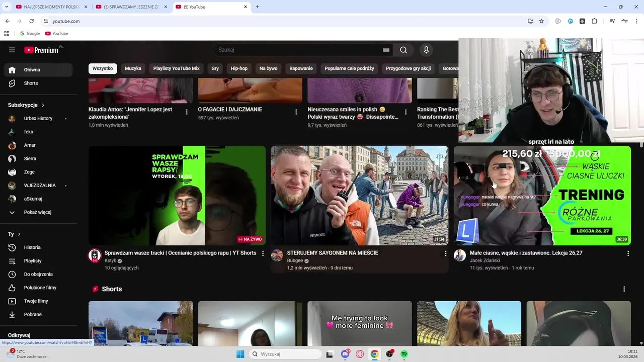Viewport: 644px width, 362px height.
Task: Switch to SPRAWDZAMY JEDZENIE browser tab
Action: point(131,7)
